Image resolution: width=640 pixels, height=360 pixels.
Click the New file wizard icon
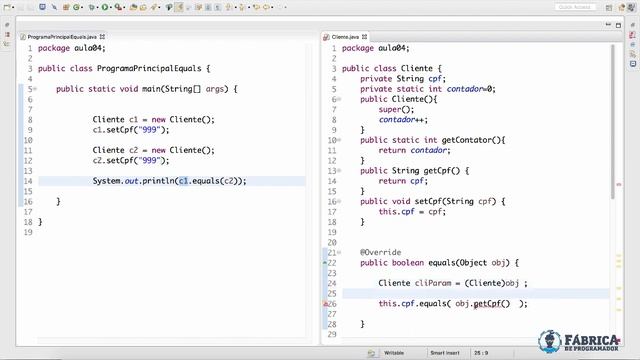tap(7, 7)
